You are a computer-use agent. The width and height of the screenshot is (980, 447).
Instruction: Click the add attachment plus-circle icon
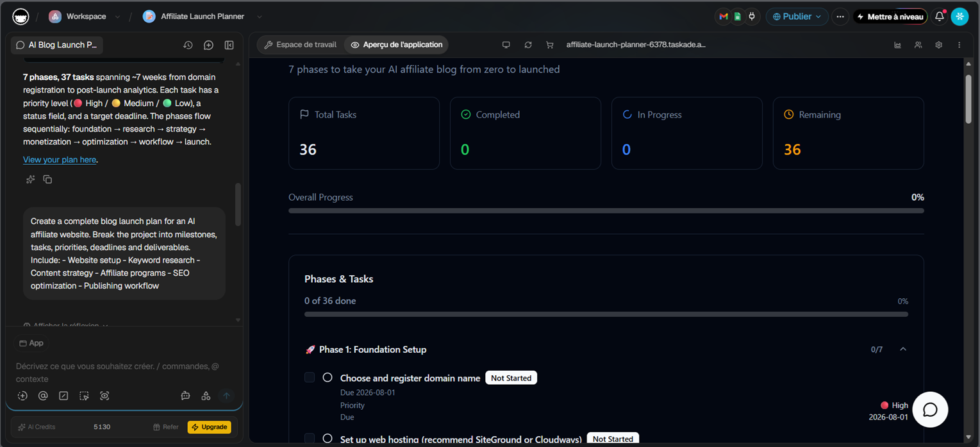point(22,396)
